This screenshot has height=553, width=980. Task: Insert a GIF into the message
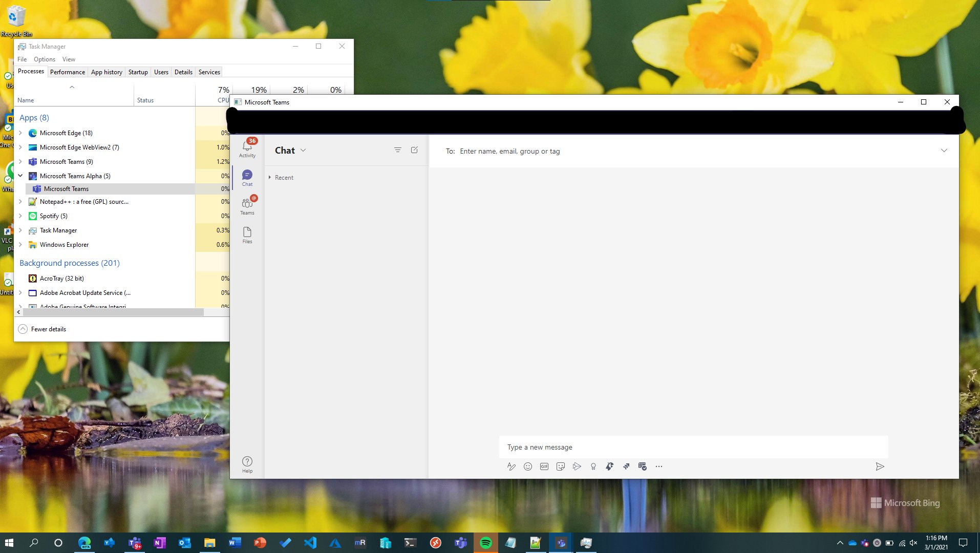544,466
